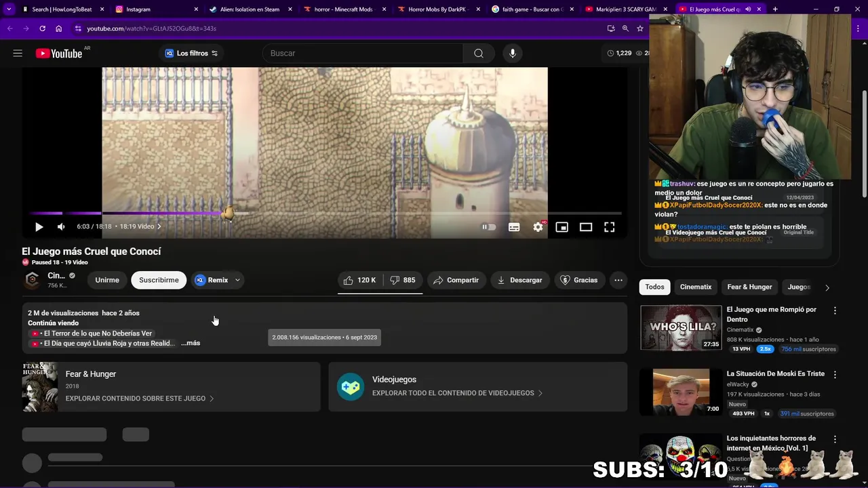The image size is (868, 488).
Task: Focus the Buscar search field
Action: tap(363, 53)
